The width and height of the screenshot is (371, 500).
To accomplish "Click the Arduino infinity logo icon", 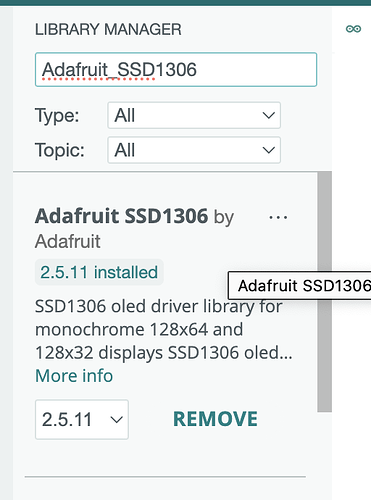I will [353, 29].
